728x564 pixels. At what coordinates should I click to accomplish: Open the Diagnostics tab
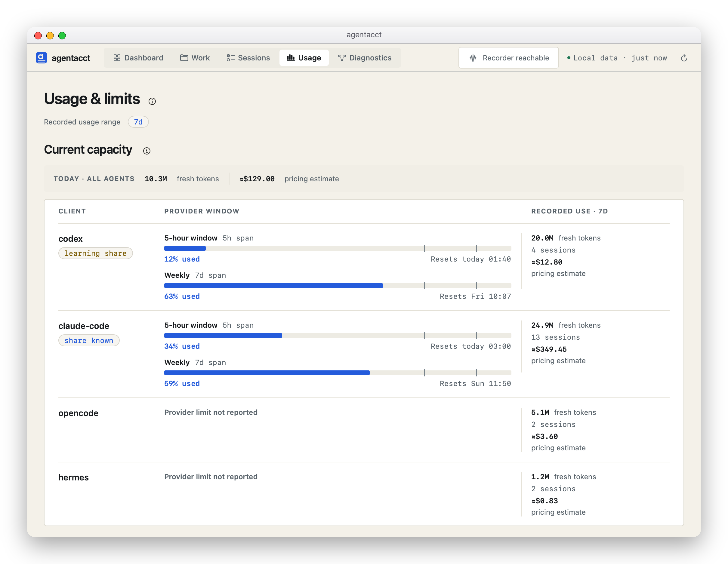click(x=365, y=58)
